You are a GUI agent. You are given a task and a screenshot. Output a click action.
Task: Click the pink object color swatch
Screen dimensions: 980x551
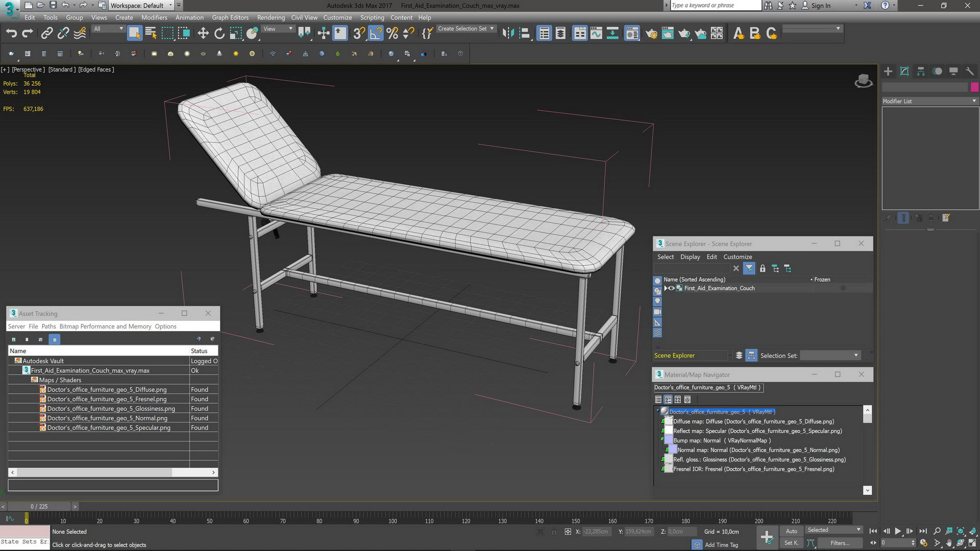974,87
